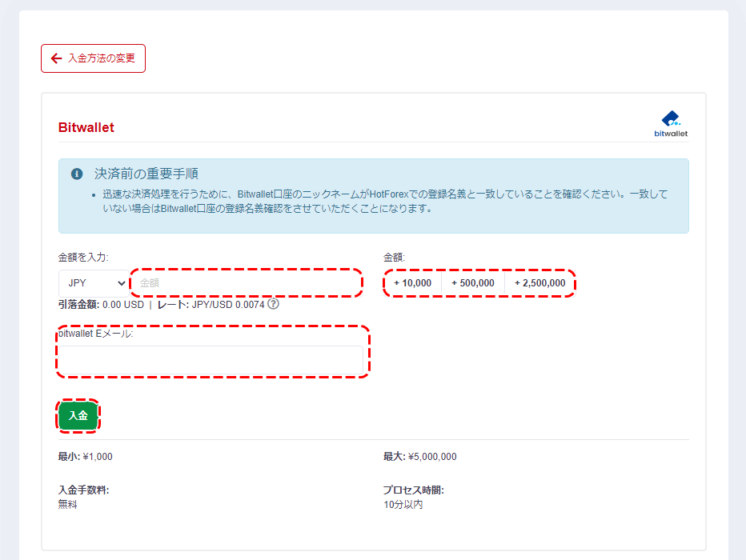The height and width of the screenshot is (560, 746).
Task: Click the rate help question mark icon
Action: point(273,304)
